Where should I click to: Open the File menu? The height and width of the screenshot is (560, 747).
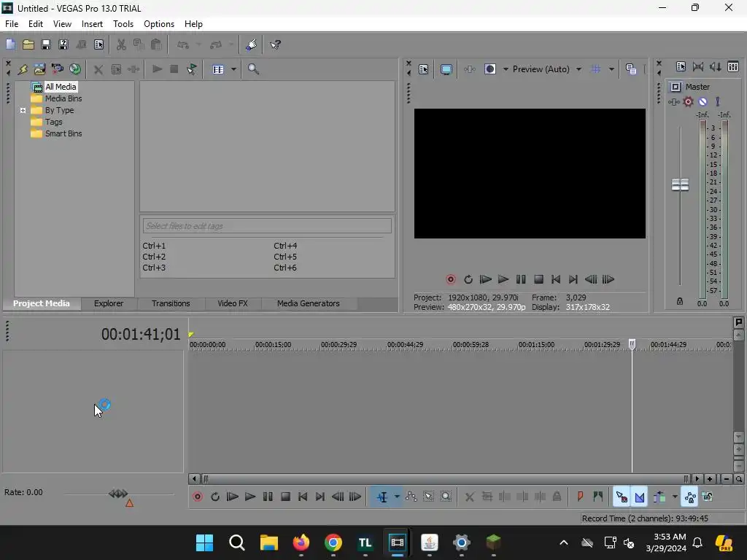click(x=12, y=24)
